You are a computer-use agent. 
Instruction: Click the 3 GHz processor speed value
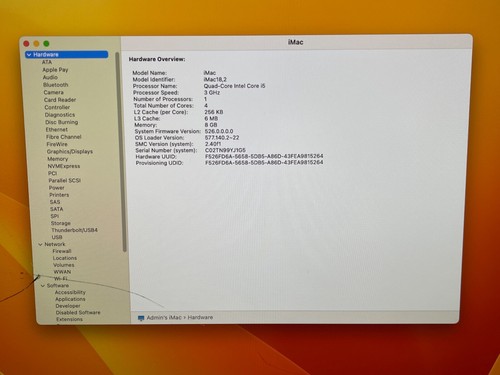click(212, 92)
